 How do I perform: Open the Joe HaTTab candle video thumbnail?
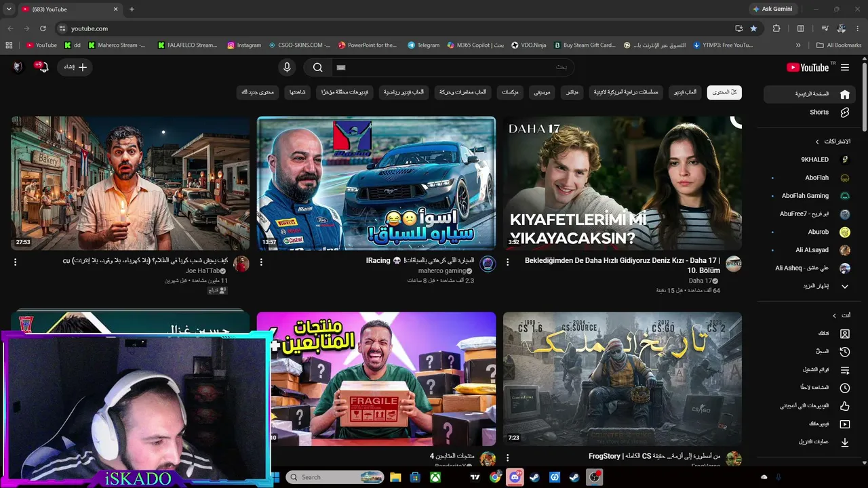[130, 184]
